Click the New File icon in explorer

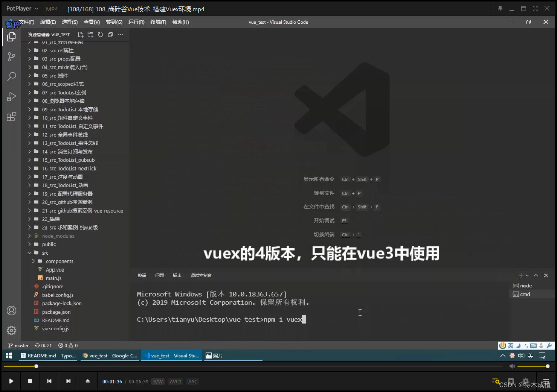[x=81, y=35]
